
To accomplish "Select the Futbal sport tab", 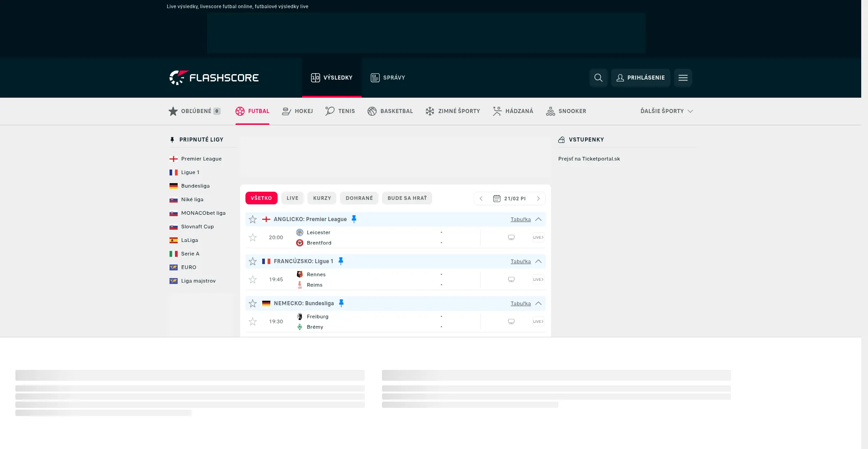I will [252, 111].
